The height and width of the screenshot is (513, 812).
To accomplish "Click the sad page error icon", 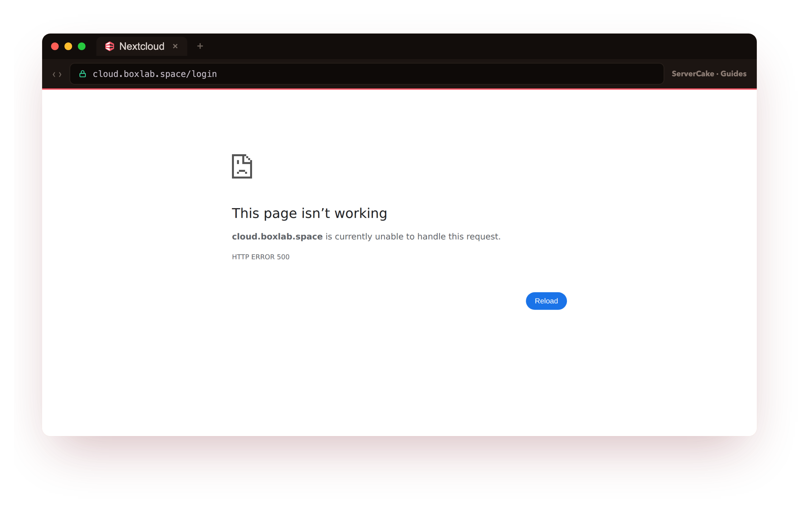I will click(242, 166).
